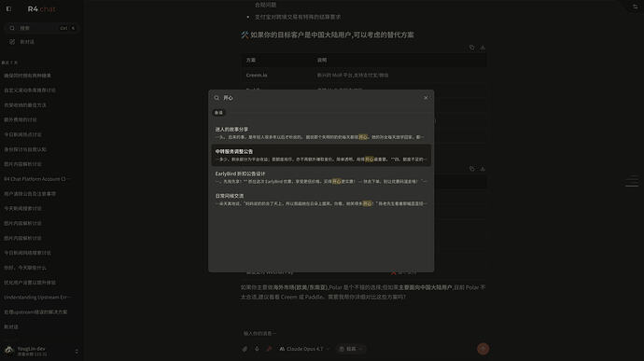Open R4 Chat Platform Account conversation
This screenshot has width=644, height=361.
point(37,179)
